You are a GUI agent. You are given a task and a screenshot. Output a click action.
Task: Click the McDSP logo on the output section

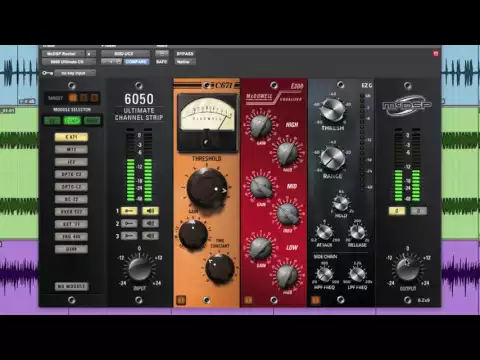coord(407,105)
